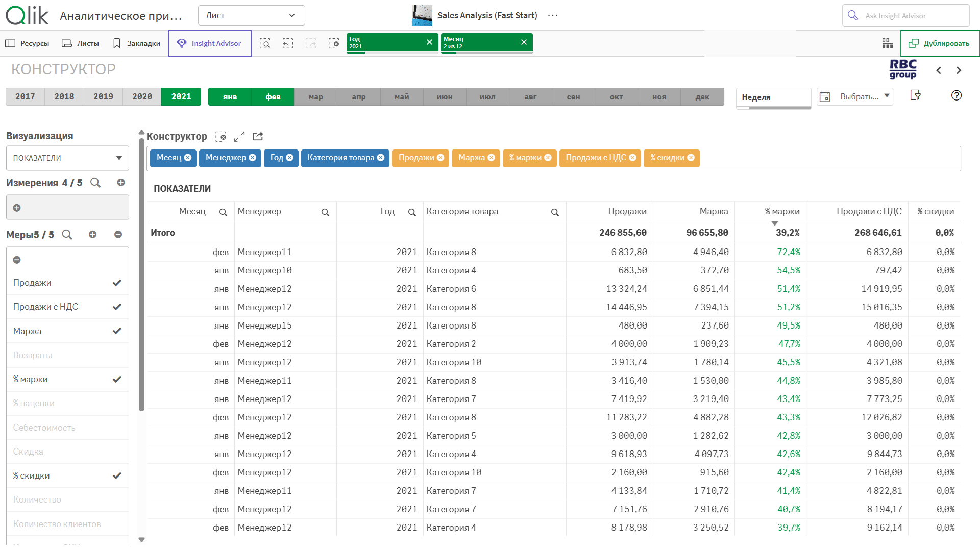The height and width of the screenshot is (551, 980).
Task: Click the smart search selection icon
Action: pyautogui.click(x=264, y=43)
